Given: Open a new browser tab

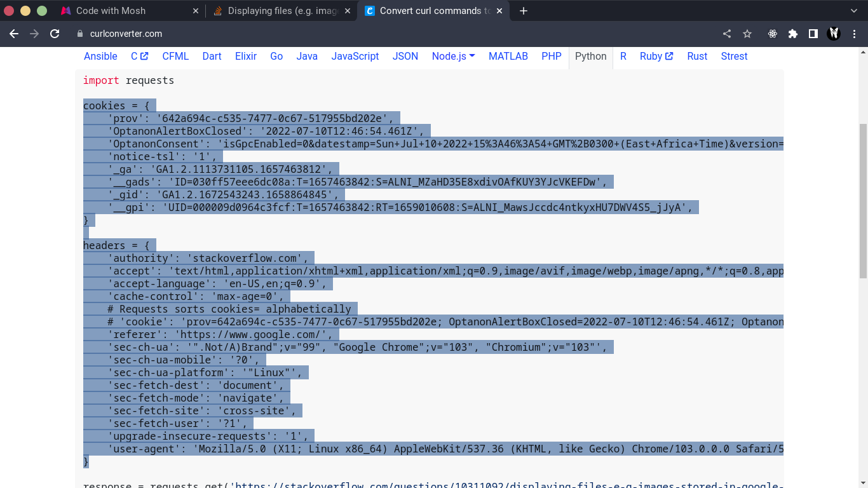Looking at the screenshot, I should click(524, 11).
